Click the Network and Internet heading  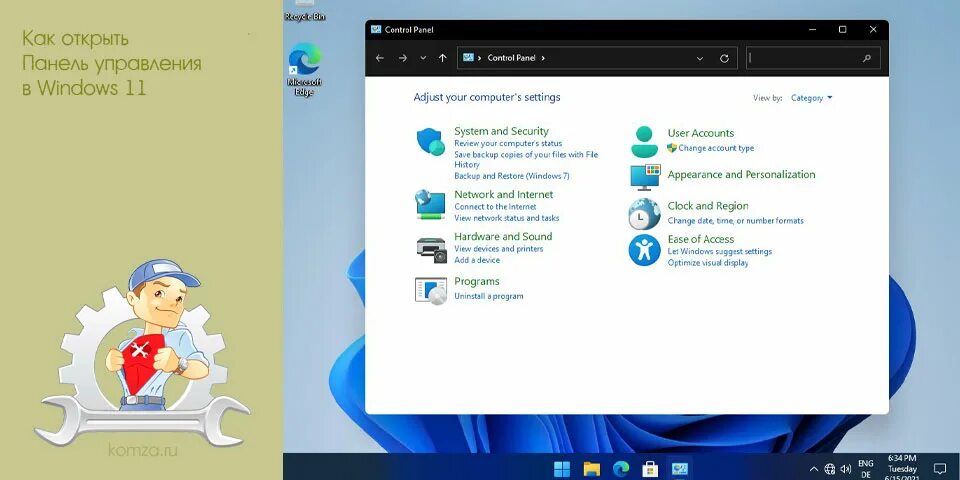coord(503,195)
